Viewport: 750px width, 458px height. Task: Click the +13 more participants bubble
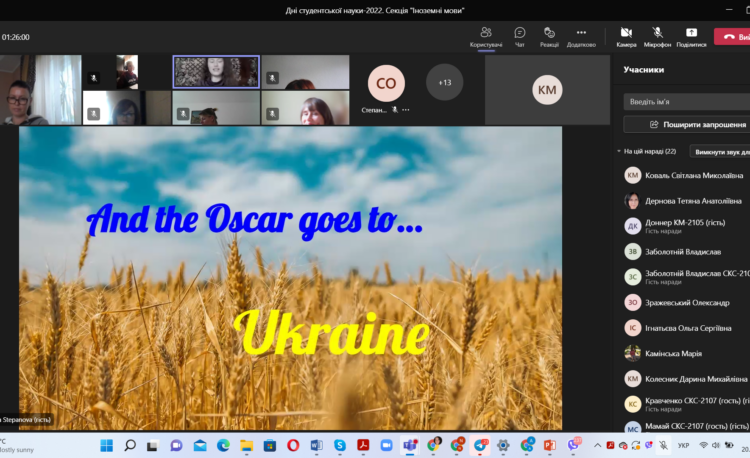pos(444,82)
